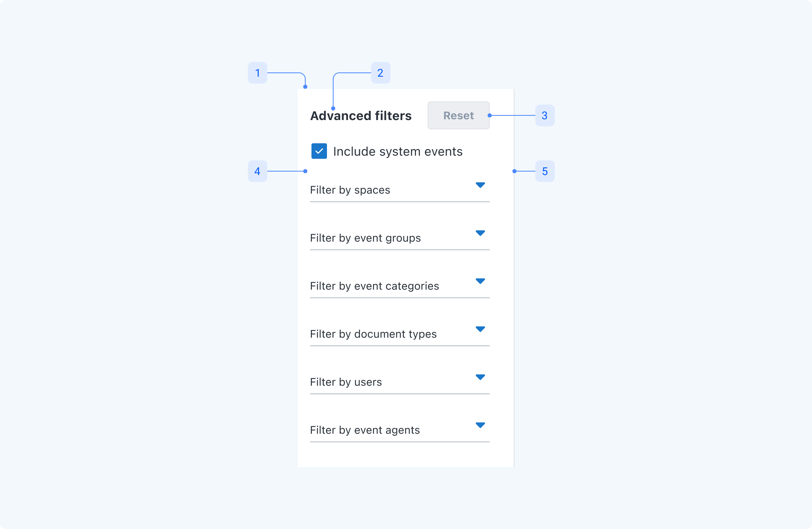812x529 pixels.
Task: Click the Filter by event agents arrow
Action: click(x=480, y=425)
